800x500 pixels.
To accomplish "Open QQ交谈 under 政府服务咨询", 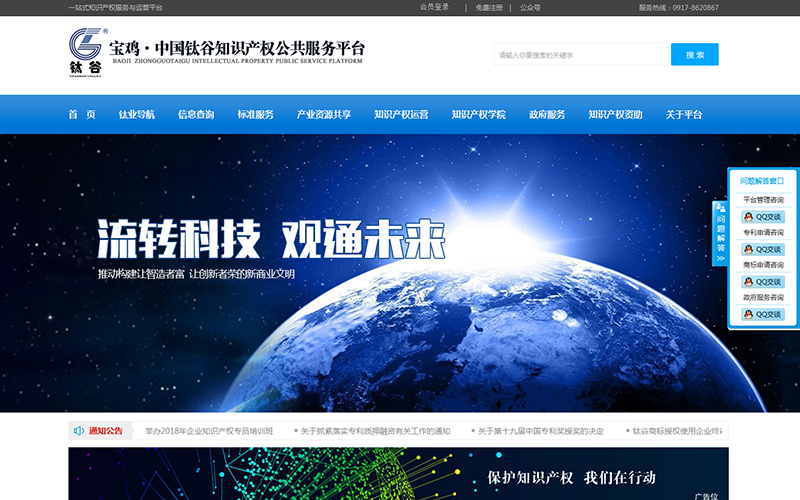I will [763, 314].
